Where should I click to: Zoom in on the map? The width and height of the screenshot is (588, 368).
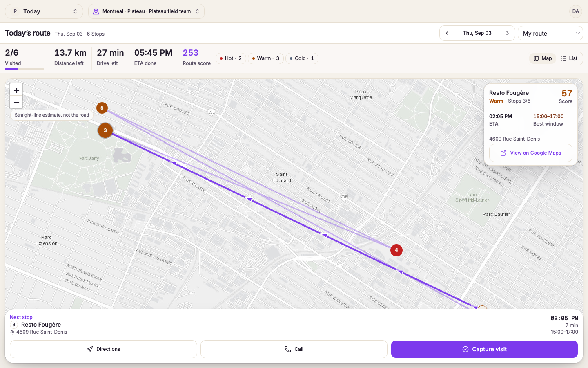coord(16,90)
